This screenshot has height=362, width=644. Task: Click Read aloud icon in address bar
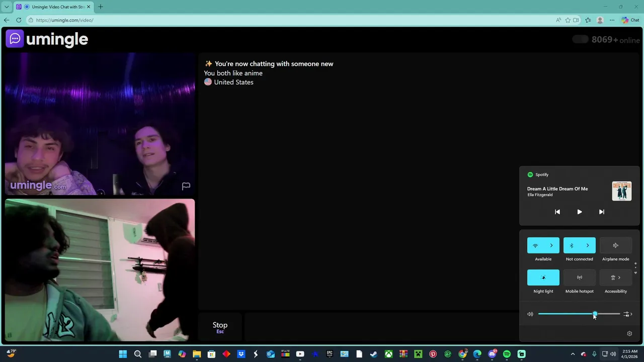point(558,20)
